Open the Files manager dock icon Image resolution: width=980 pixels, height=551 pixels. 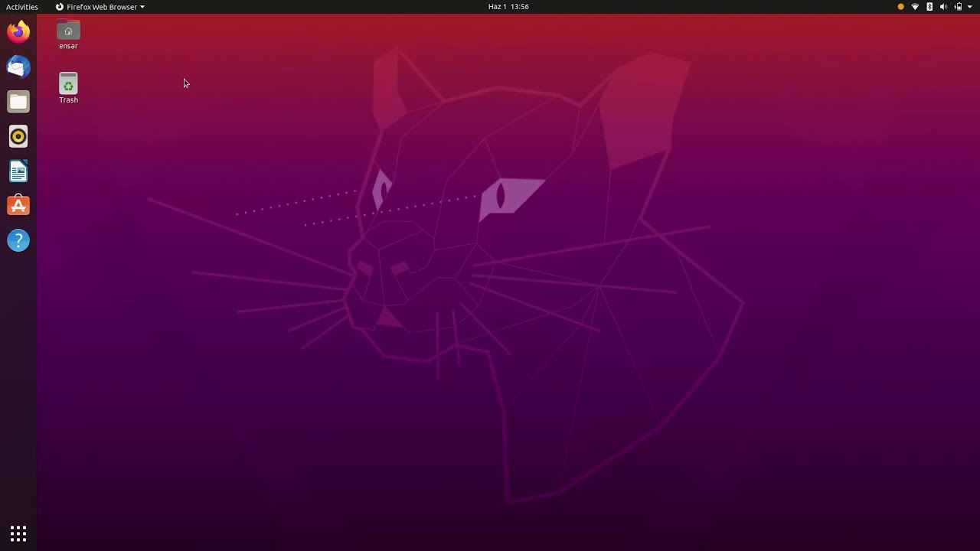[x=18, y=102]
